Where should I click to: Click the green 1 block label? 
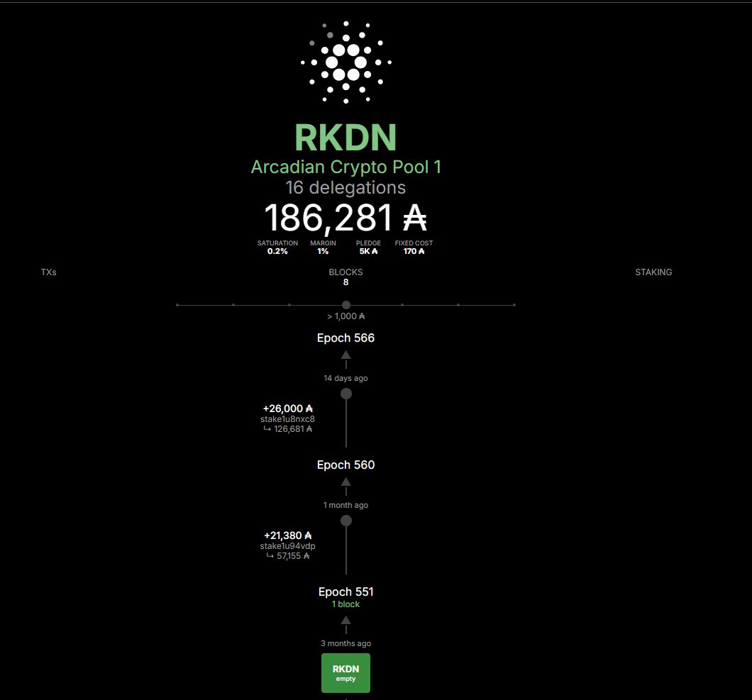click(x=345, y=604)
